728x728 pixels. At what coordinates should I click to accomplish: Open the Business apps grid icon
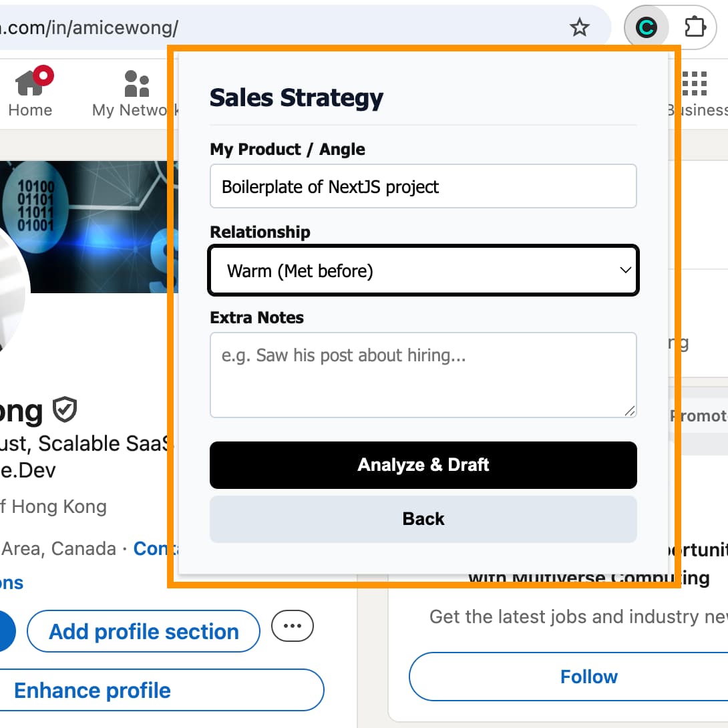click(695, 84)
